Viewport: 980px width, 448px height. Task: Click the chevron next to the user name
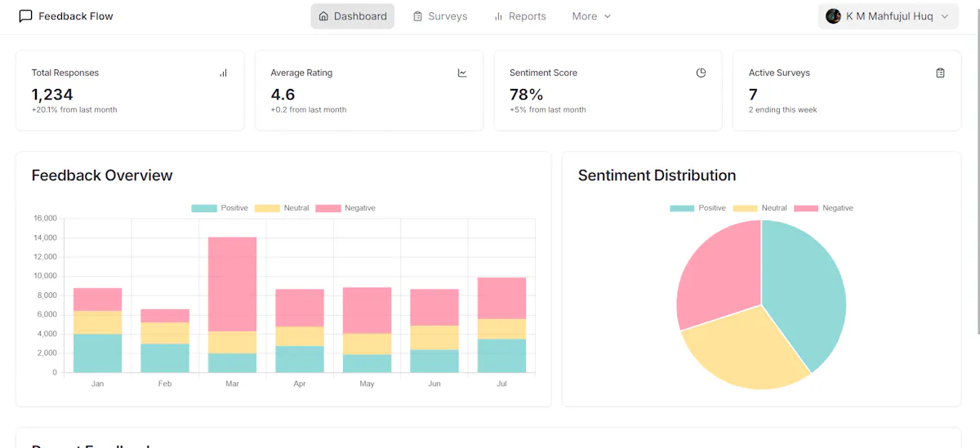pos(945,16)
